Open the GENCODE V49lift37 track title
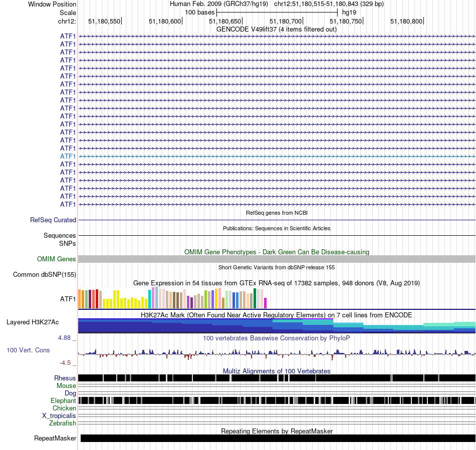The image size is (476, 450). pos(277,30)
